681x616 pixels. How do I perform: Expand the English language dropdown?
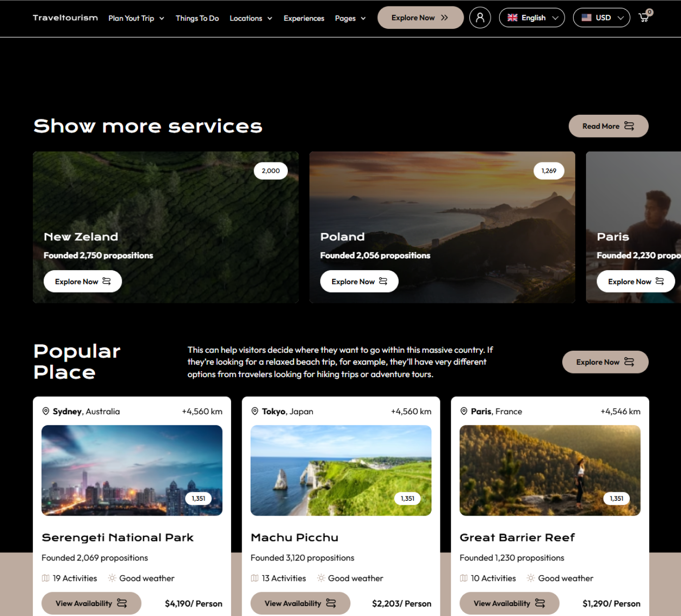531,18
